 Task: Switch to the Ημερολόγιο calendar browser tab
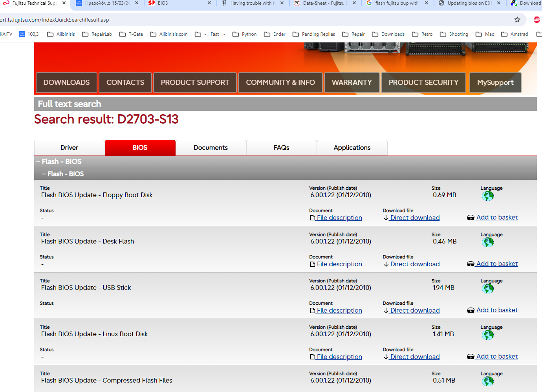click(107, 3)
